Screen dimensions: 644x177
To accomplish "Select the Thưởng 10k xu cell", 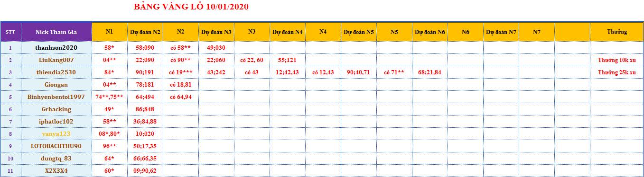I will (616, 60).
